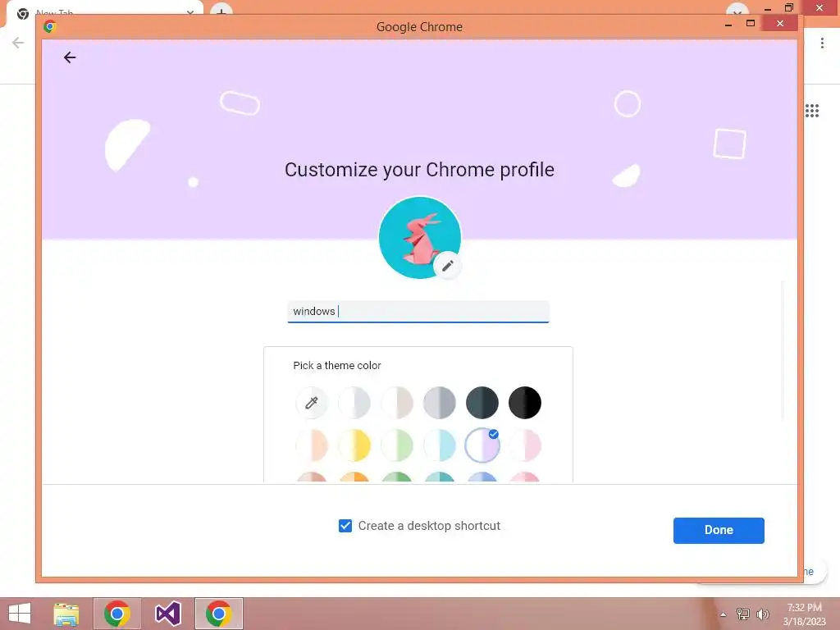Click the Chrome logo in dialog title bar
Image resolution: width=840 pixels, height=630 pixels.
pos(50,26)
